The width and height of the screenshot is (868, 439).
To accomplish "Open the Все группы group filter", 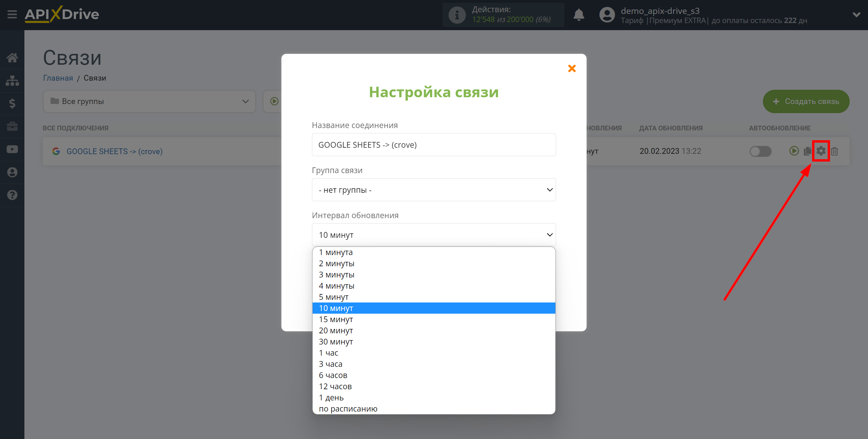I will pyautogui.click(x=149, y=101).
